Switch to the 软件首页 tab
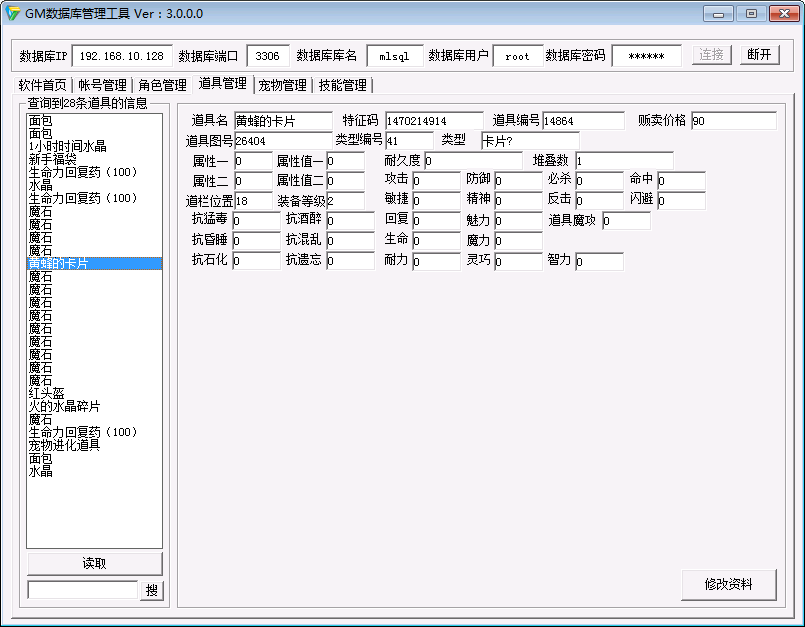The height and width of the screenshot is (627, 805). pos(43,85)
